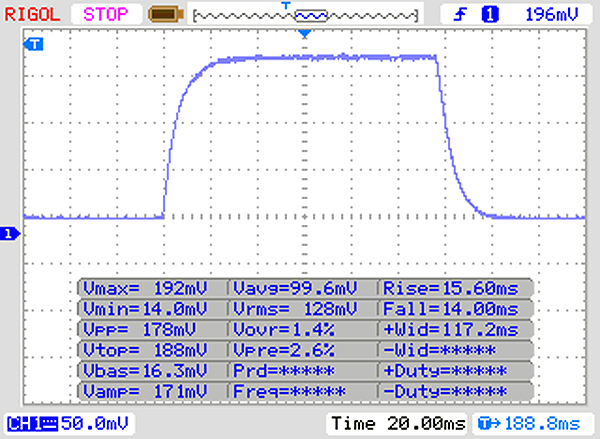
Task: Click the Vrms= 128mV measurement
Action: (x=295, y=309)
